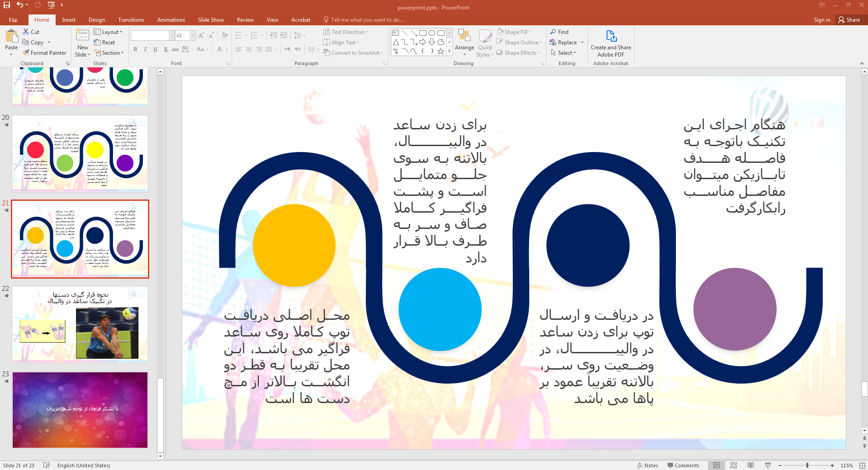Click the zoom slider handle
This screenshot has width=868, height=470.
click(x=807, y=465)
